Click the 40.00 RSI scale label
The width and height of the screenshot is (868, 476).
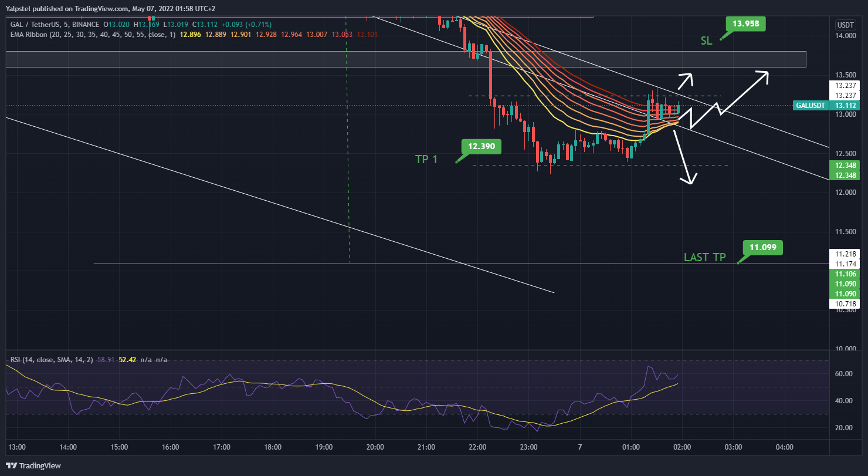[x=845, y=400]
